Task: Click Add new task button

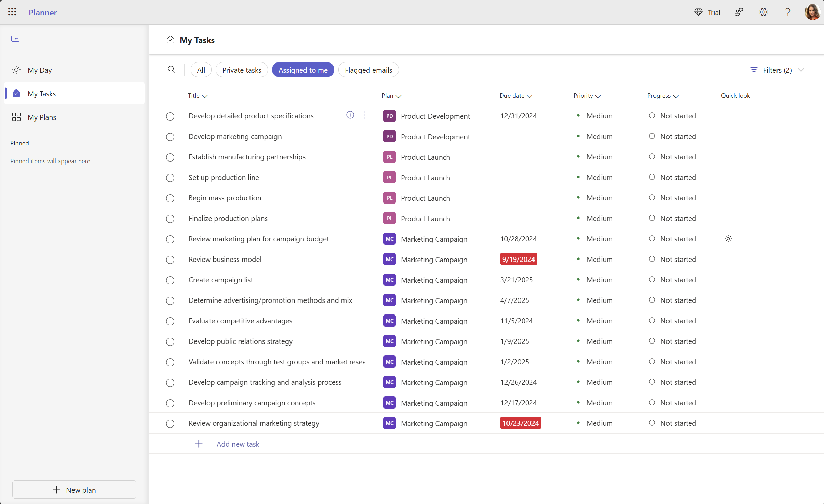Action: click(238, 444)
